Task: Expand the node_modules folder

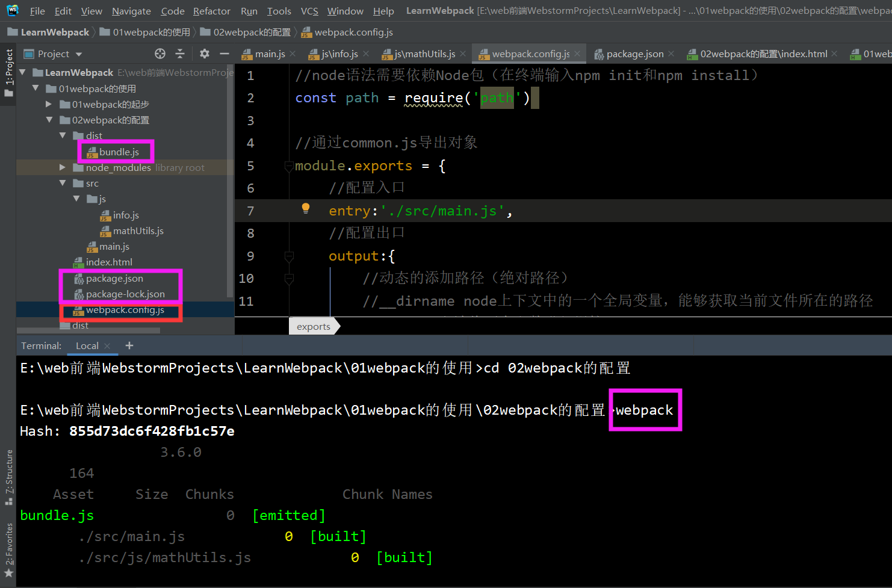Action: coord(63,167)
